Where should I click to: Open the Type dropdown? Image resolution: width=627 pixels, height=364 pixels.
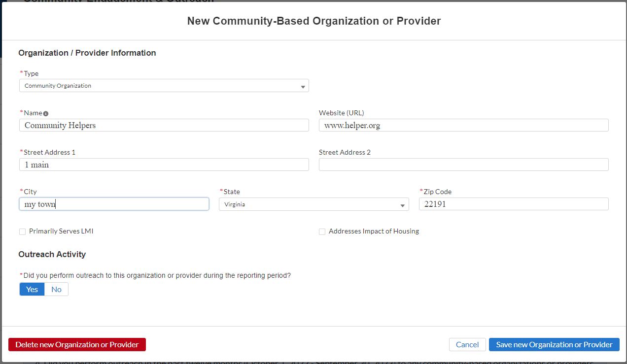pos(164,86)
